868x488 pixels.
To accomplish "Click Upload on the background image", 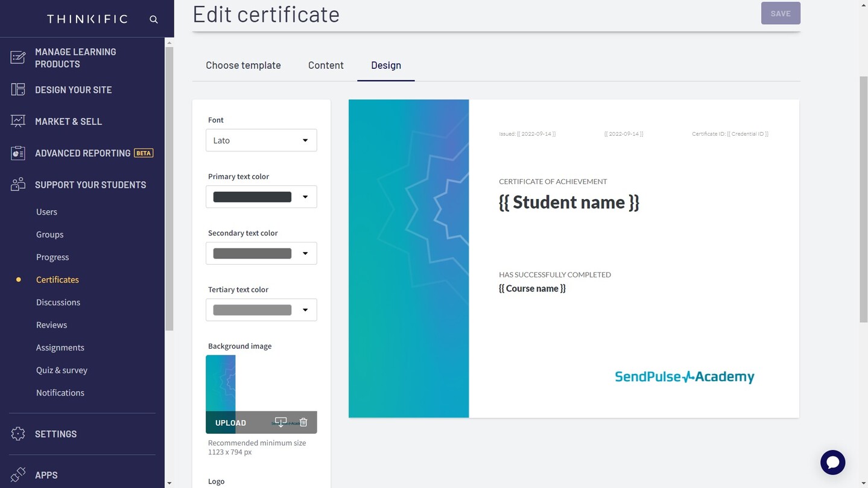I will point(230,423).
